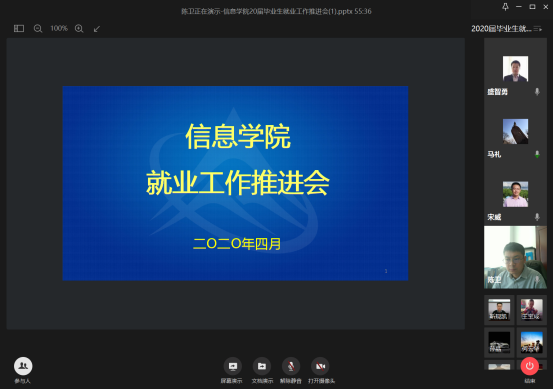
Task: Zoom out the shared presentation
Action: pyautogui.click(x=38, y=29)
